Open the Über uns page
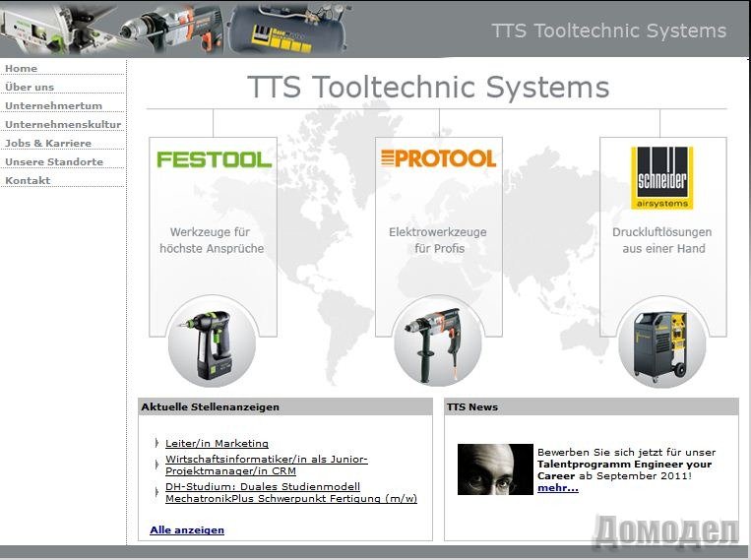This screenshot has height=560, width=751. click(x=30, y=88)
